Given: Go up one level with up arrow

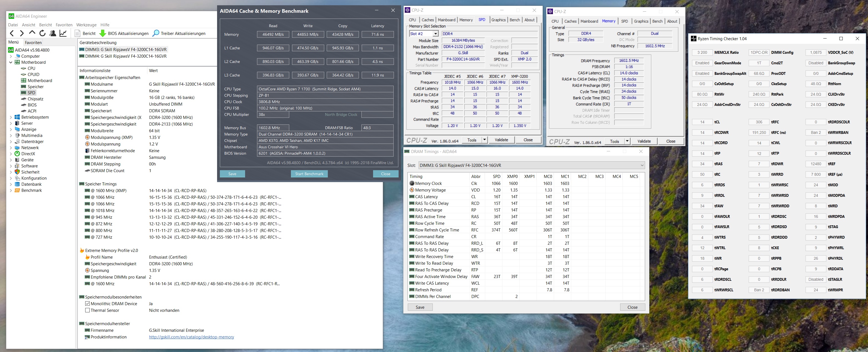Looking at the screenshot, I should coord(32,33).
